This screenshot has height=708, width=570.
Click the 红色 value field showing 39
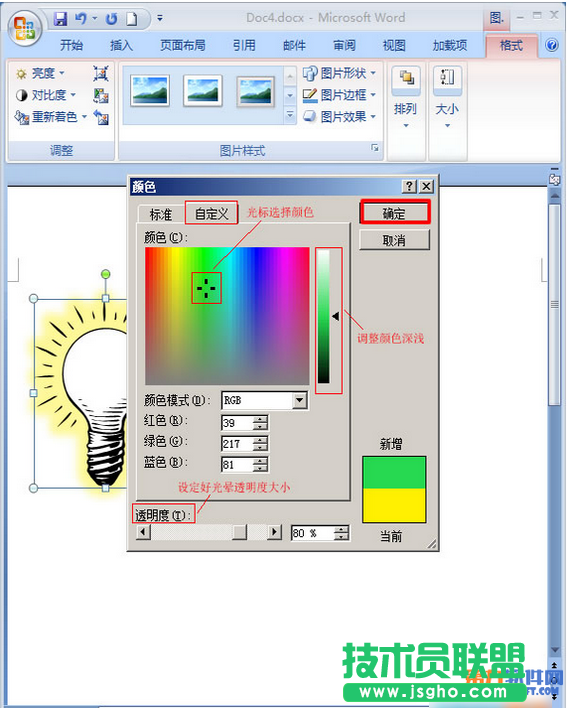(x=237, y=423)
